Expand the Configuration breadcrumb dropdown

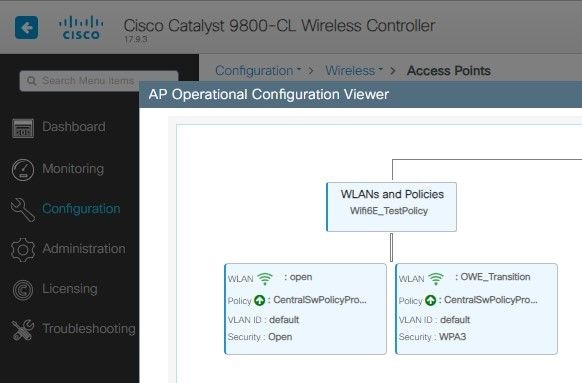coord(258,71)
